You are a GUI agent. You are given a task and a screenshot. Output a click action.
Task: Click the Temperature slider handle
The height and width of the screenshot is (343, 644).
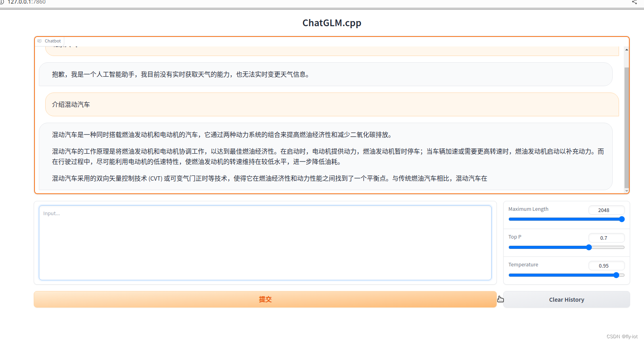pyautogui.click(x=616, y=275)
